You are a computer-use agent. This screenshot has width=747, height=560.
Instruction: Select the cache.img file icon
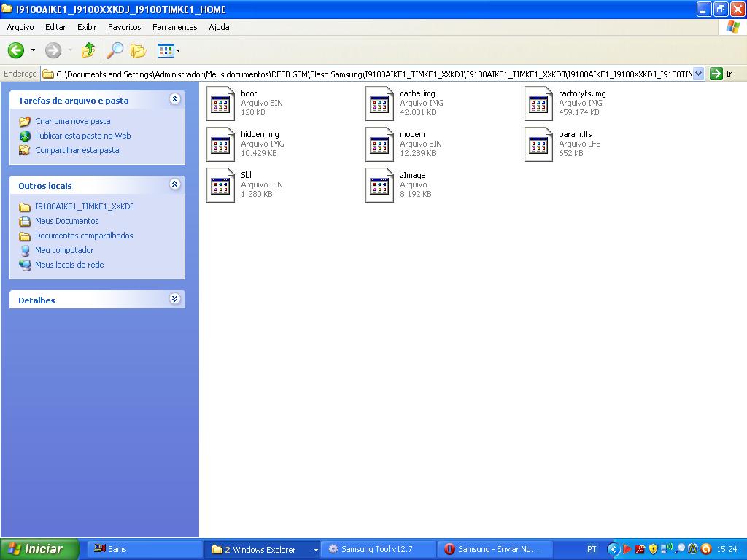[x=379, y=104]
